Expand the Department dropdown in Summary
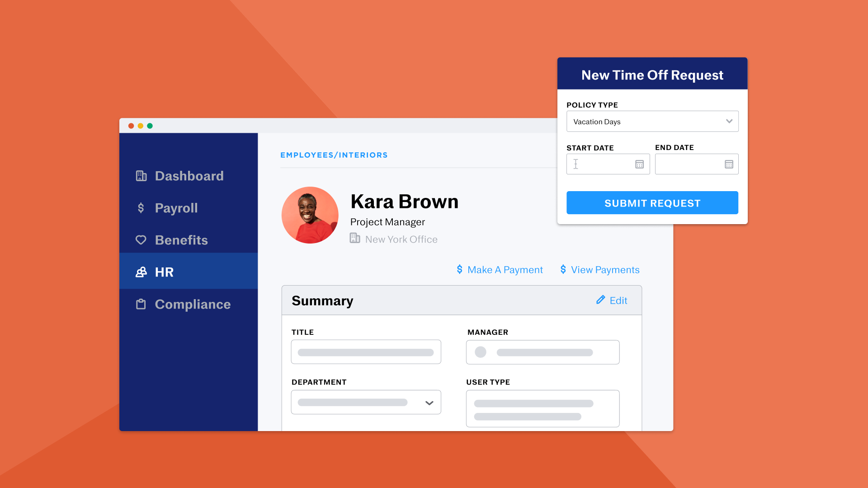The image size is (868, 488). [x=429, y=402]
